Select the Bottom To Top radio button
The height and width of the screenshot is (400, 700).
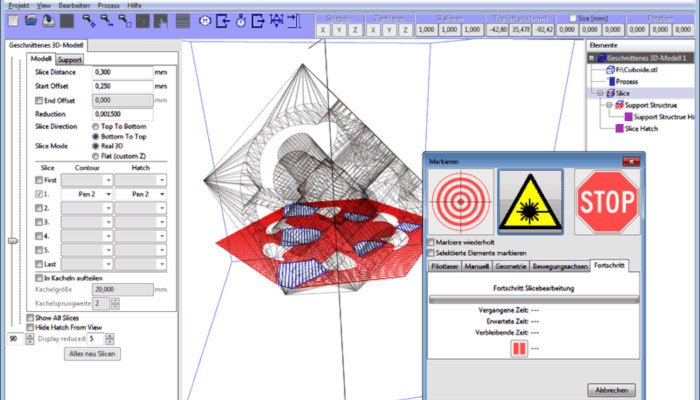click(x=96, y=137)
